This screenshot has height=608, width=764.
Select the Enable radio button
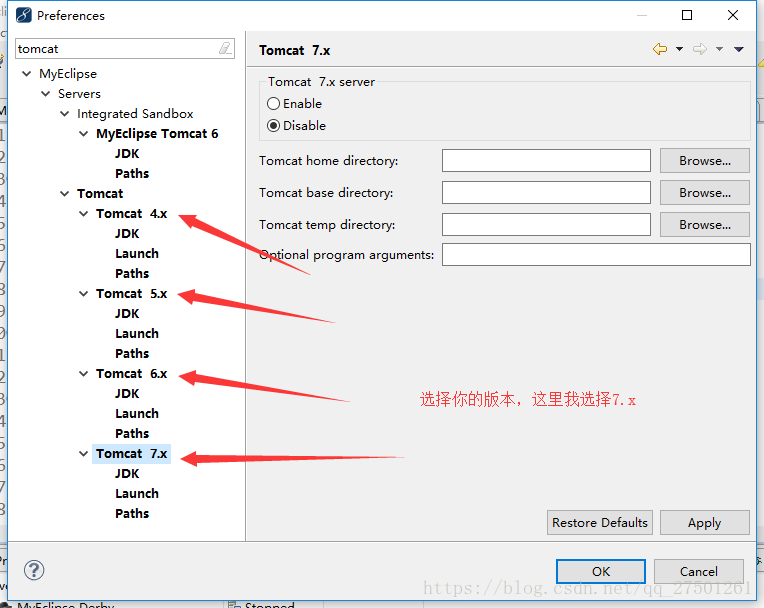click(273, 103)
